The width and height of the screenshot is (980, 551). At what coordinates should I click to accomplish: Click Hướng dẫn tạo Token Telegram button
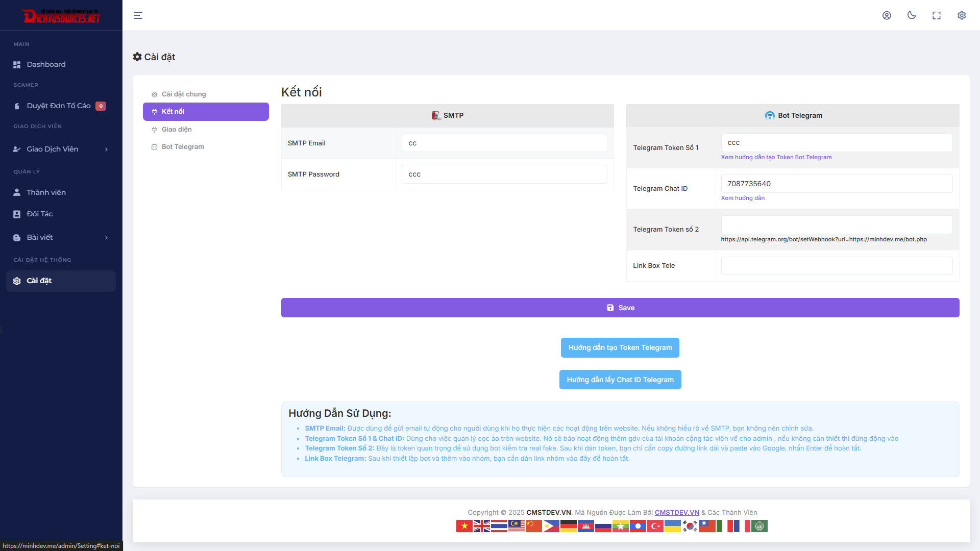tap(620, 347)
